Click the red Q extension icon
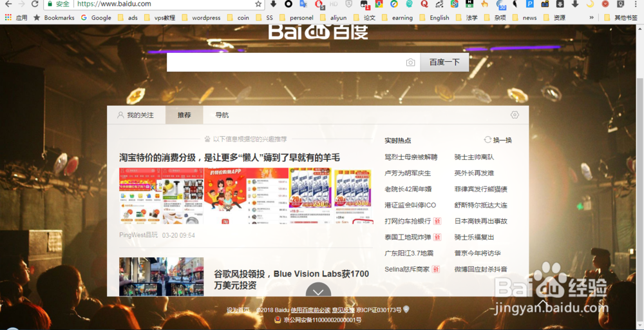 pyautogui.click(x=424, y=4)
